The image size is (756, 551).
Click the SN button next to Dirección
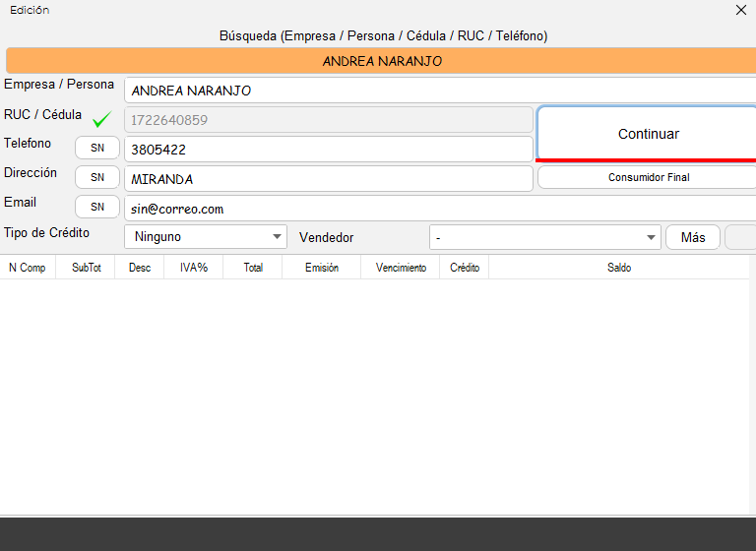(97, 177)
